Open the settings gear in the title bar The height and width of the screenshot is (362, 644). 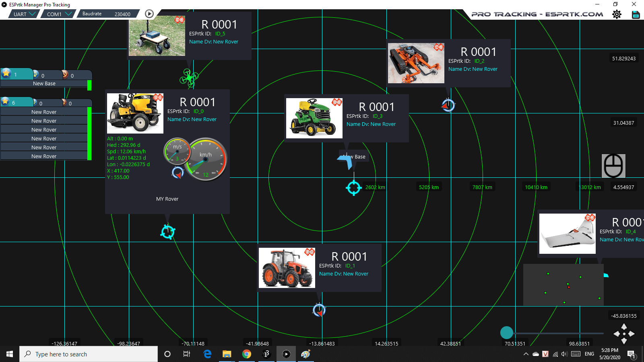point(617,14)
